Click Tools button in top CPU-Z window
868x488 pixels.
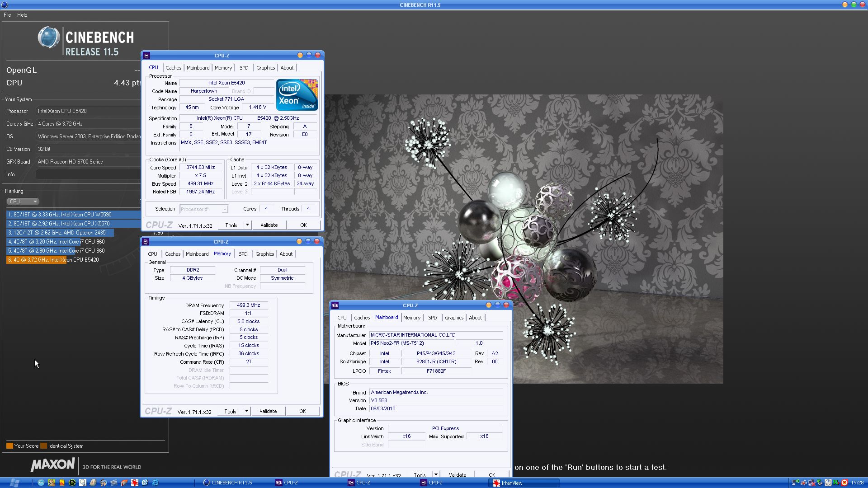point(231,225)
